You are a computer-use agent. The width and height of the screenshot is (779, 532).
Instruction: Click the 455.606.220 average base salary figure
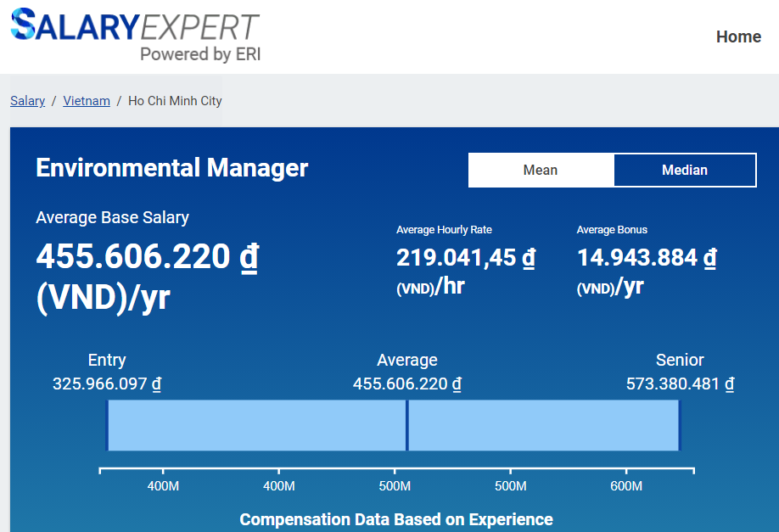click(133, 256)
